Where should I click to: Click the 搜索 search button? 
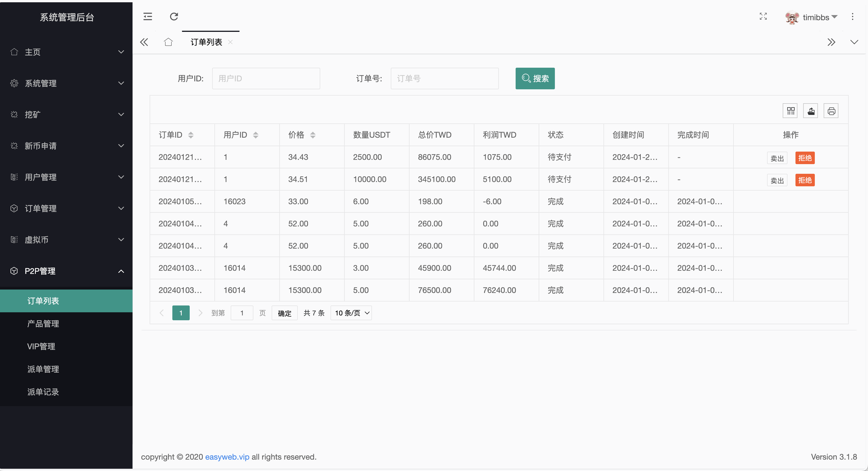(535, 78)
